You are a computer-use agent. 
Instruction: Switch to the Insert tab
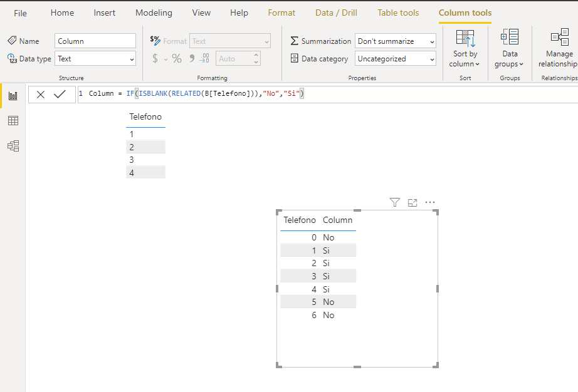click(x=104, y=13)
